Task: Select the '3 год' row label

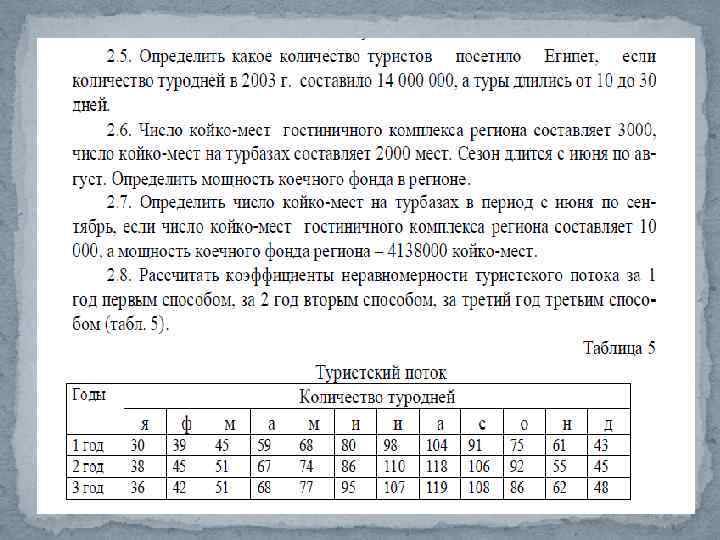Action: coord(88,487)
